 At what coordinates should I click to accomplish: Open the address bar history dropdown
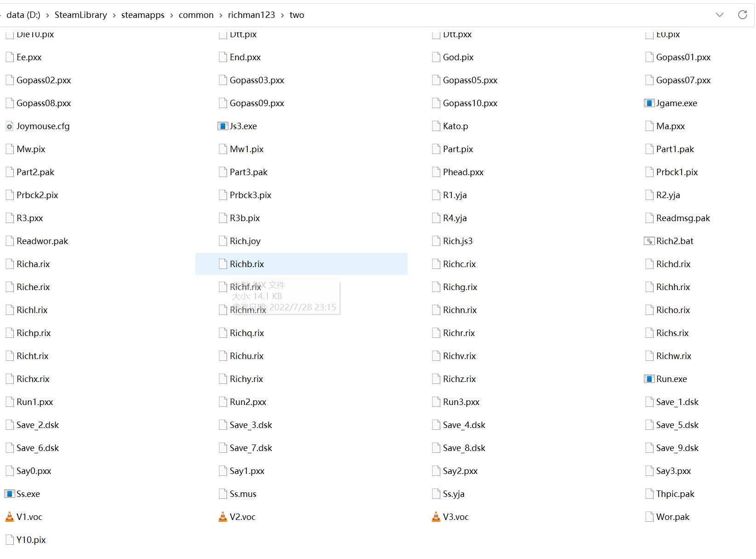tap(720, 15)
